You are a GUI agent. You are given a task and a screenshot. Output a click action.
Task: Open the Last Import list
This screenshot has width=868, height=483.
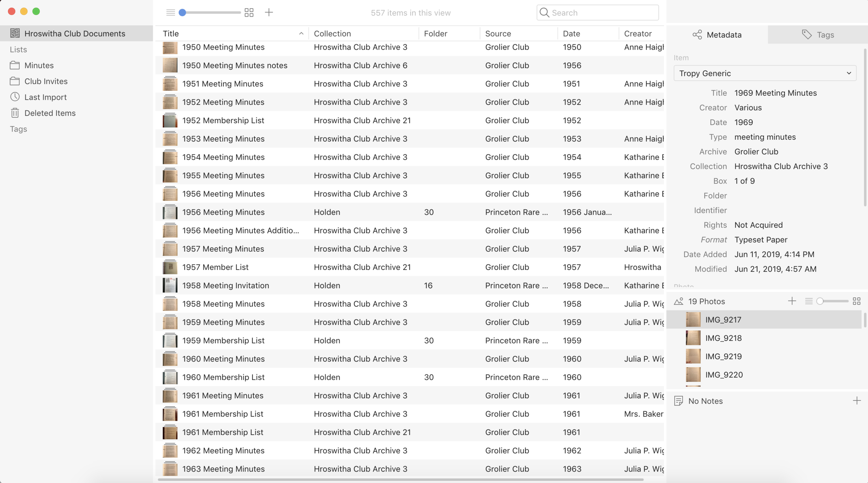click(x=76, y=97)
